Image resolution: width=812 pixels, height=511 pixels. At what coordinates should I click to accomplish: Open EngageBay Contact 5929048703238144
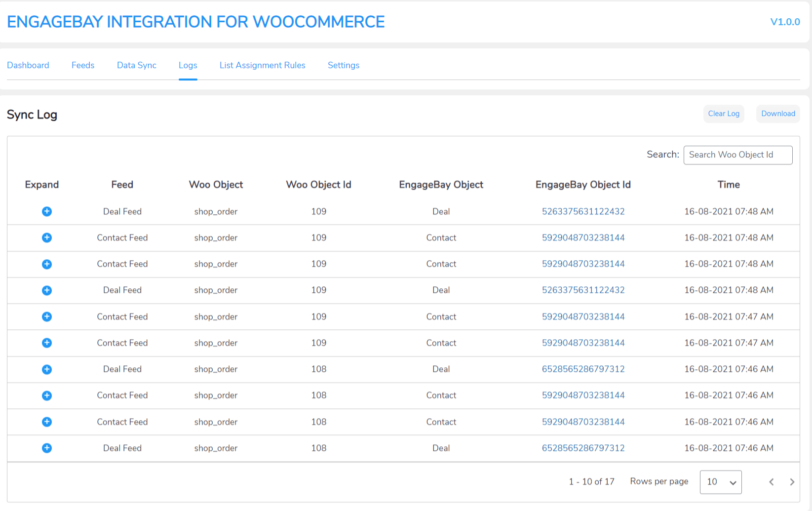(583, 237)
